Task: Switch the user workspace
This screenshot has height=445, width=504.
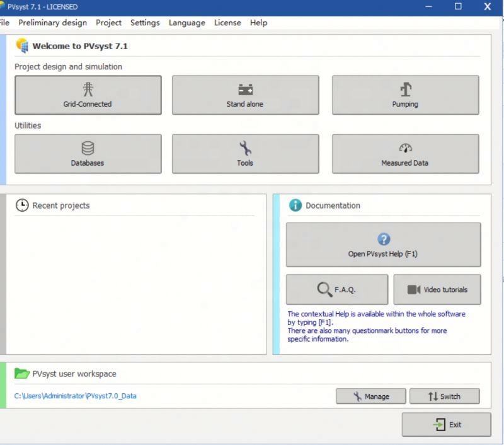Action: coord(444,396)
